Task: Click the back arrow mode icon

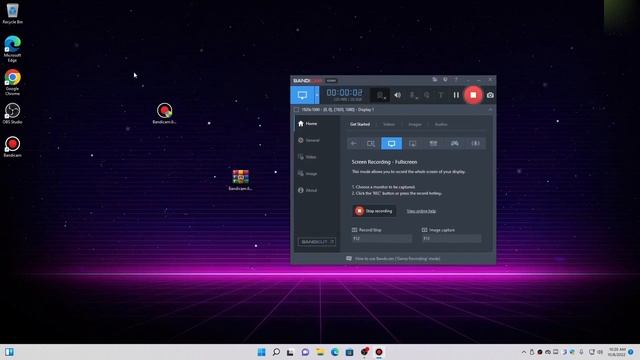Action: click(353, 144)
